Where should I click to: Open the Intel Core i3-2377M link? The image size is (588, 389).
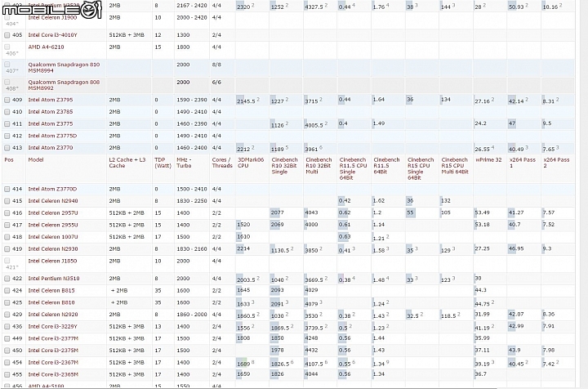(53, 338)
